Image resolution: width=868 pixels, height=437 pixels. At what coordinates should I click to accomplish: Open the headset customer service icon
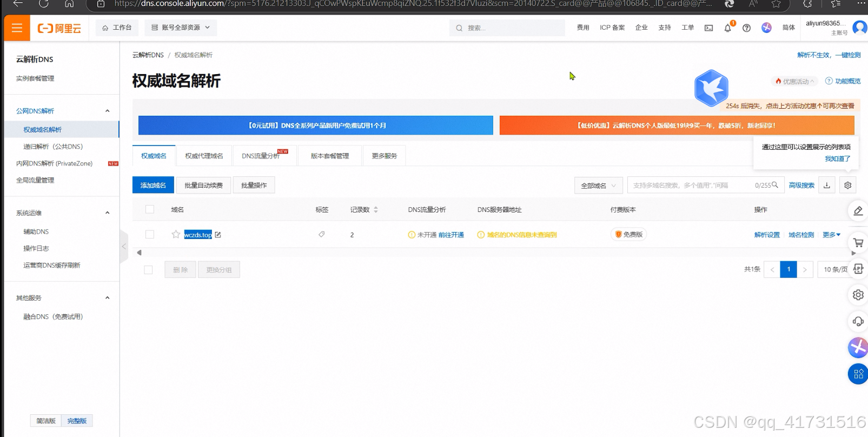(858, 321)
